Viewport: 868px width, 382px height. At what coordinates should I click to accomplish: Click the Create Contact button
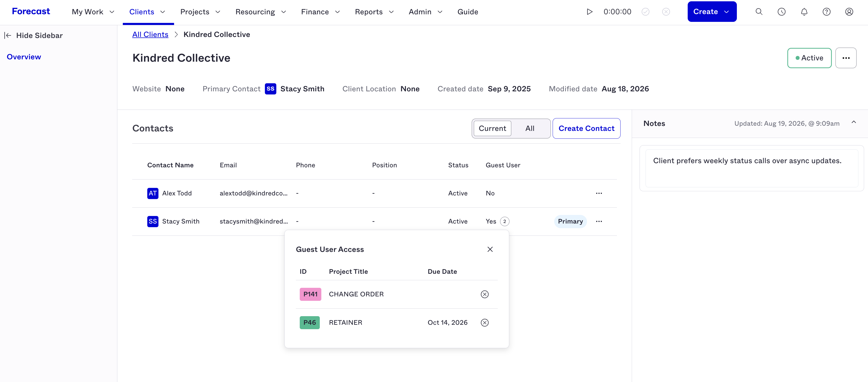586,128
